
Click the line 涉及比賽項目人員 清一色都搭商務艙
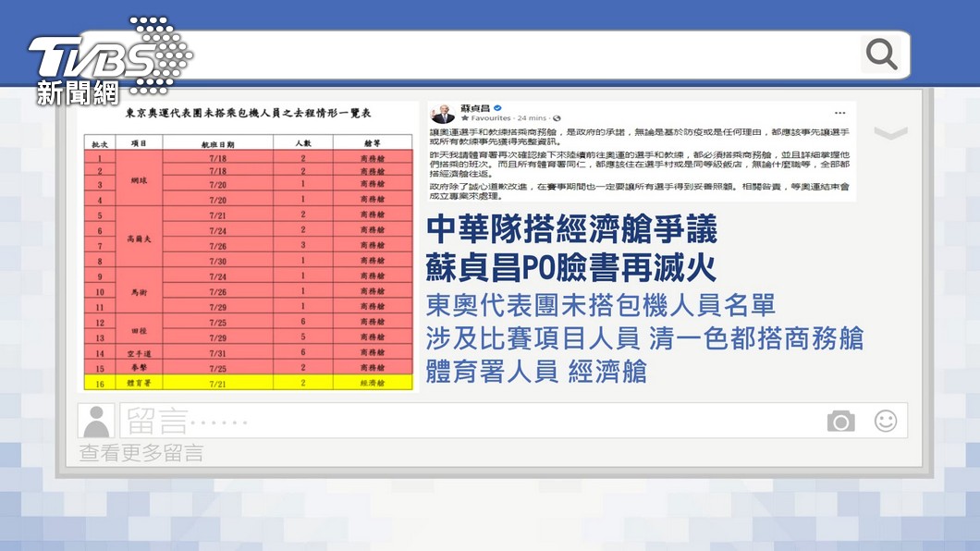(644, 338)
